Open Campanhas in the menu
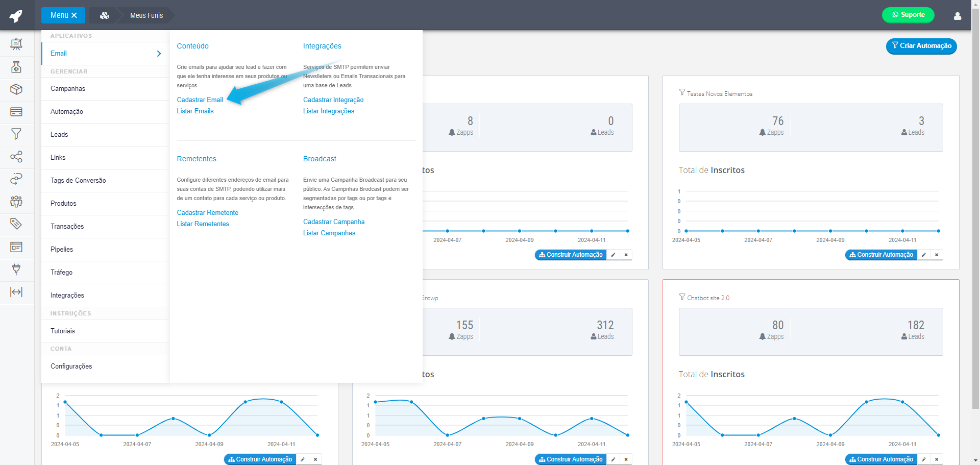This screenshot has width=980, height=465. 68,89
